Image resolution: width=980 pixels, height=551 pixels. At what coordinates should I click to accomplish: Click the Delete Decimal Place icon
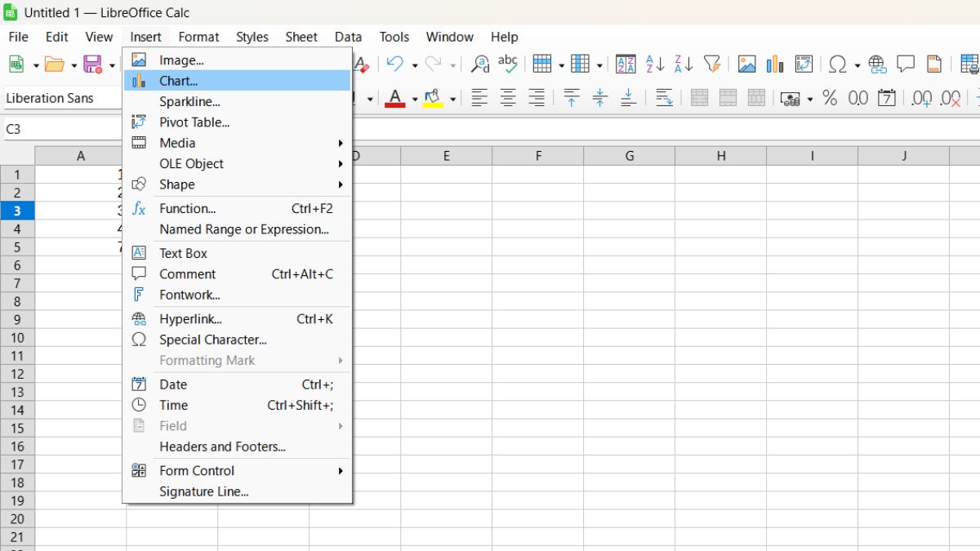pyautogui.click(x=951, y=98)
